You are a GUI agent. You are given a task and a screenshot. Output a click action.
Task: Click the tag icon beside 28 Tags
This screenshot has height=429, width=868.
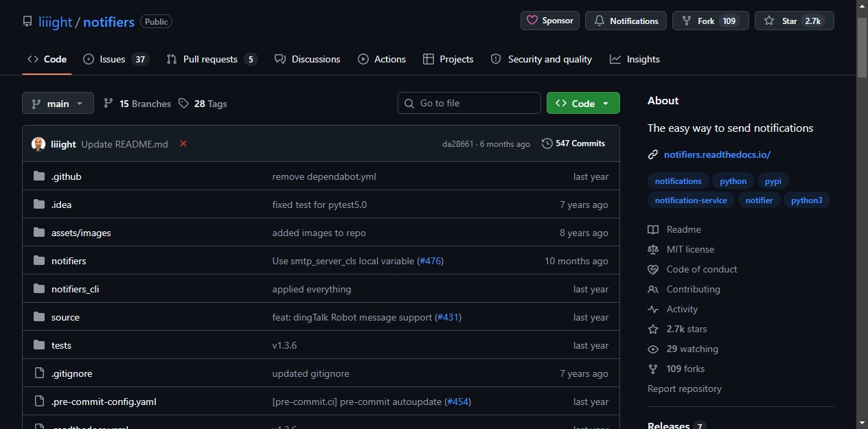click(x=183, y=103)
